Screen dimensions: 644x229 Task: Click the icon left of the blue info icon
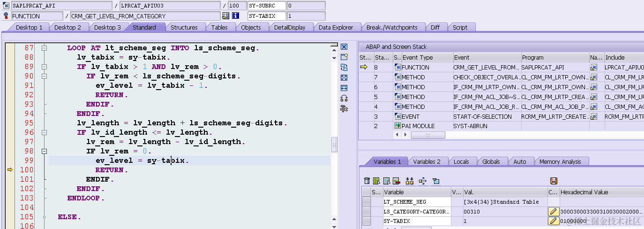tap(226, 15)
